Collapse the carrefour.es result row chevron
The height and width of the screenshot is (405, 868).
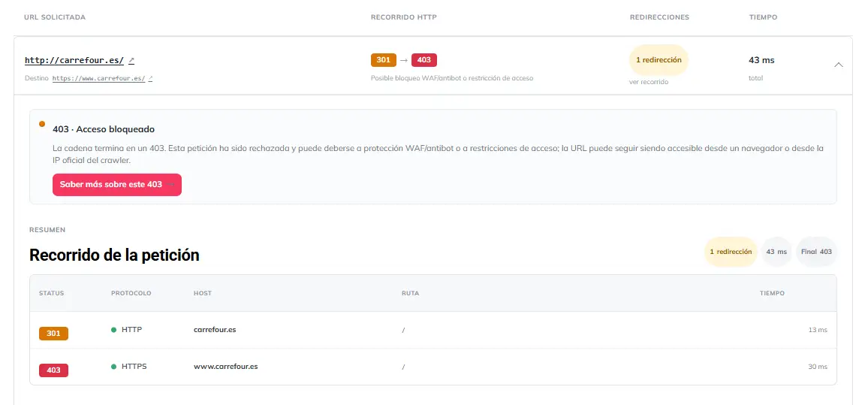839,65
